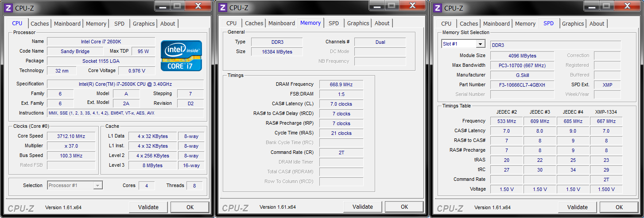Click the Intel Core i7 logo badge
The image size is (644, 218).
(181, 56)
